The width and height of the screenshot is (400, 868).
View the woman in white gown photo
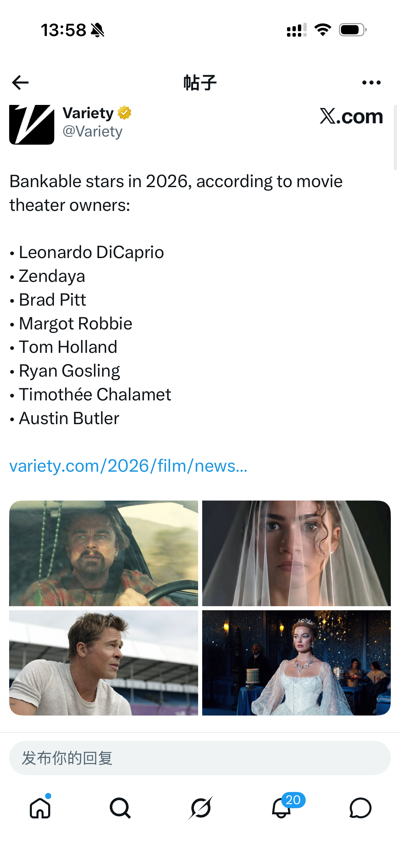tap(297, 663)
